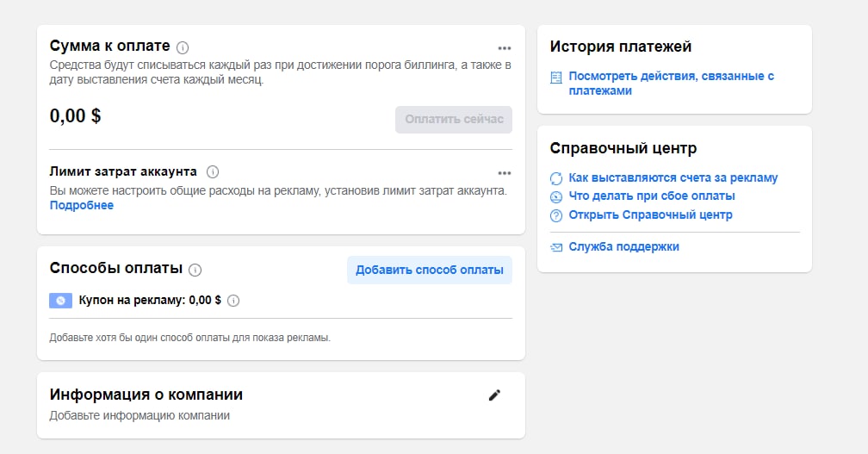Click Добавить способ оплаты button
The image size is (868, 454).
coord(430,271)
